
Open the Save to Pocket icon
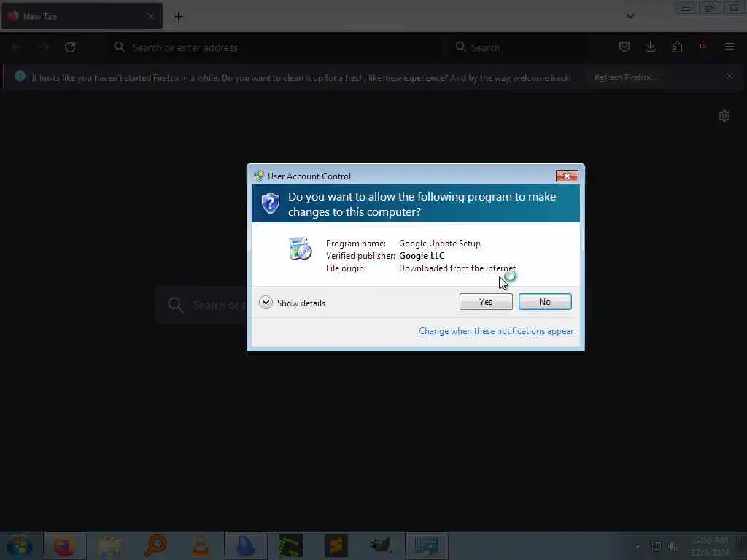click(x=624, y=47)
